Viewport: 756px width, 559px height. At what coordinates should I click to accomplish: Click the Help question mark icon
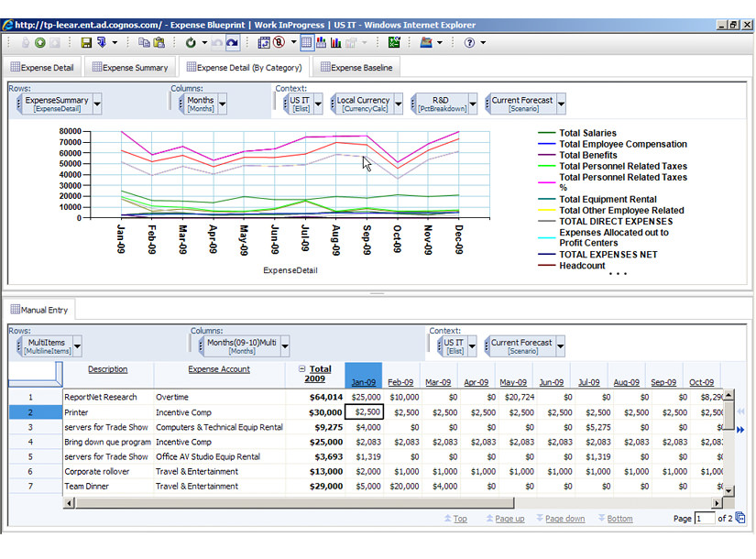click(x=469, y=43)
